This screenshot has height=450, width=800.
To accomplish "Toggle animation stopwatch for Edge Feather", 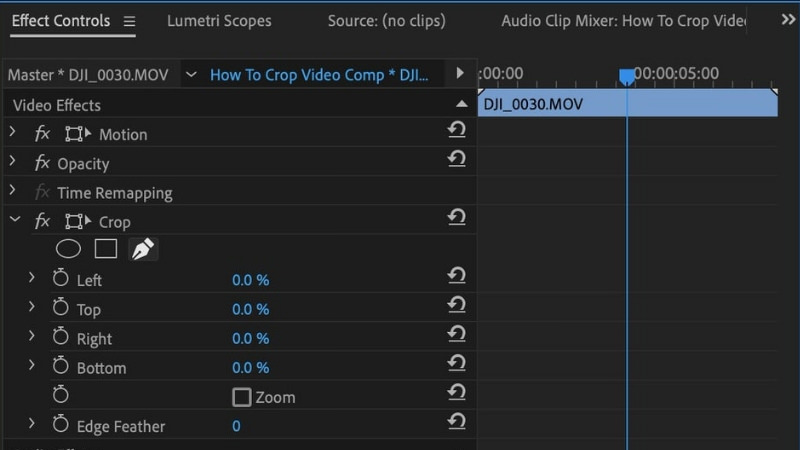I will coord(60,426).
